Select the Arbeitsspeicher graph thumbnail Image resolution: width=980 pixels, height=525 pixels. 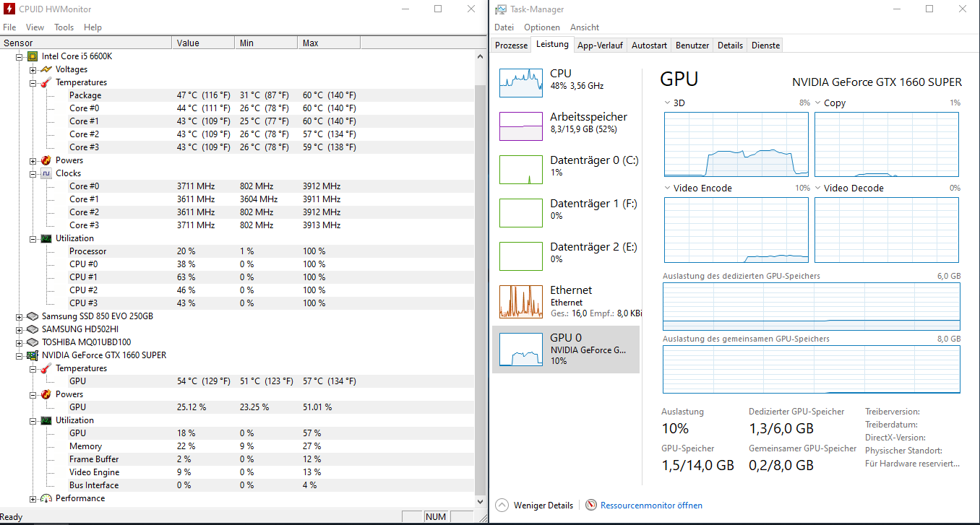pos(521,126)
